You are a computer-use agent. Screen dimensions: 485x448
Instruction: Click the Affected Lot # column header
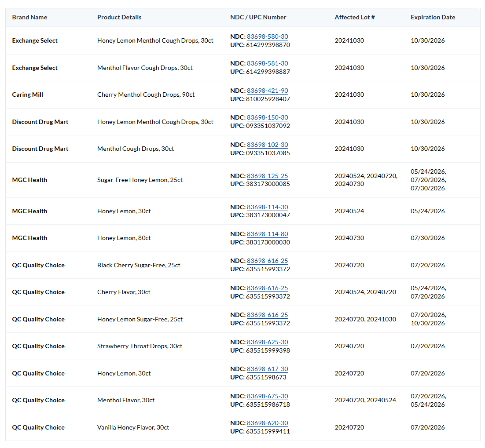click(354, 17)
